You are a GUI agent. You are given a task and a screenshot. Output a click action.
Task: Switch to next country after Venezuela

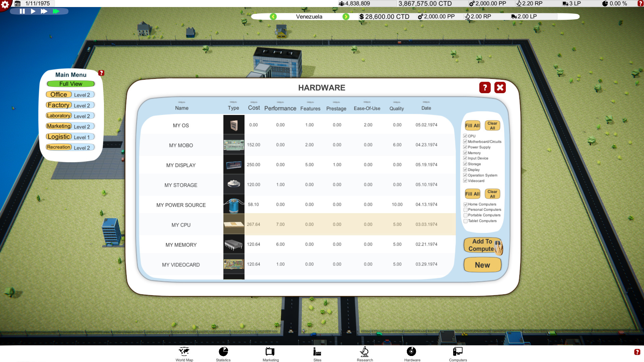346,17
